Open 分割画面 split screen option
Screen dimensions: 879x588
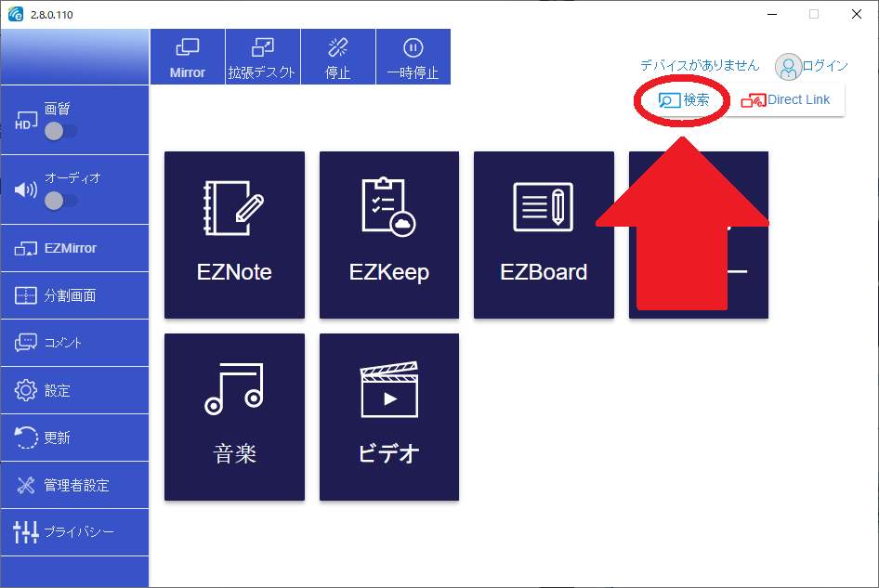[74, 296]
